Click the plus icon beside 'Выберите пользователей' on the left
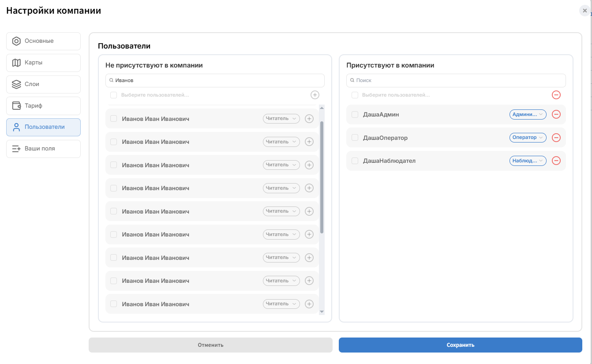This screenshot has width=592, height=364. pyautogui.click(x=315, y=95)
